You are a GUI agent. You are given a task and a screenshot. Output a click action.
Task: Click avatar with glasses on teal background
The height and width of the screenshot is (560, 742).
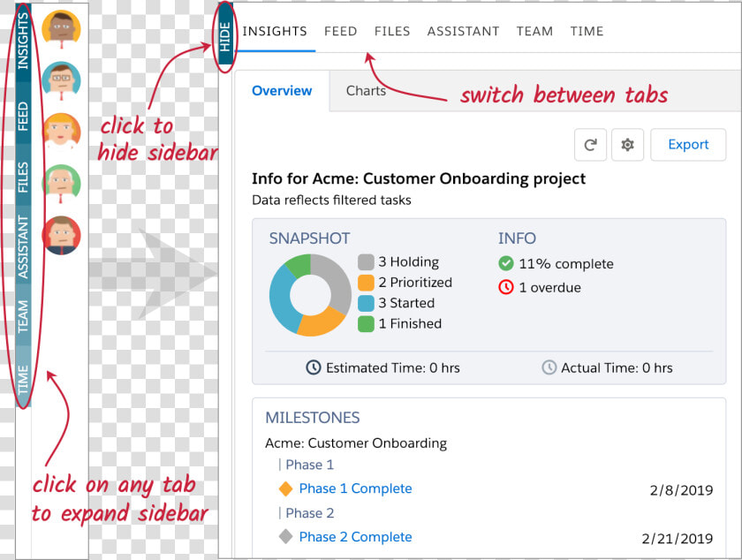pyautogui.click(x=61, y=80)
